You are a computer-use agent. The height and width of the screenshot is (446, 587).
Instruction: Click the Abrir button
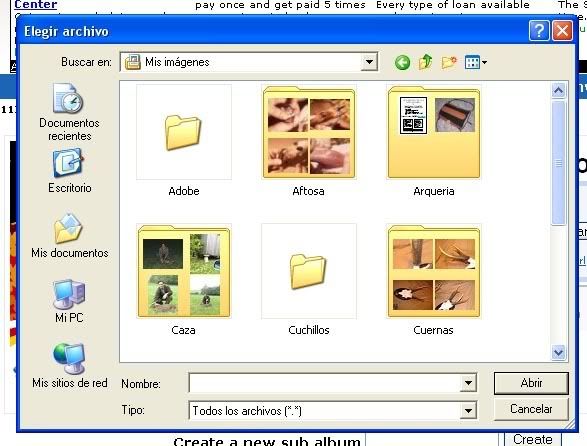click(531, 383)
